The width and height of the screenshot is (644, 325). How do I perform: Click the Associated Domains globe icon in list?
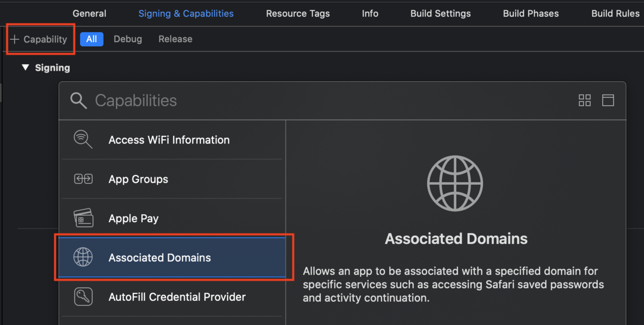pos(83,257)
